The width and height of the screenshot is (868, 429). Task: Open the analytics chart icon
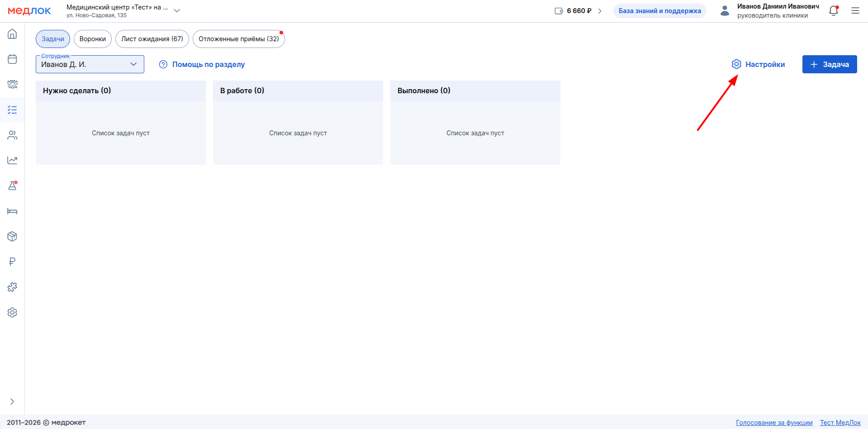12,161
